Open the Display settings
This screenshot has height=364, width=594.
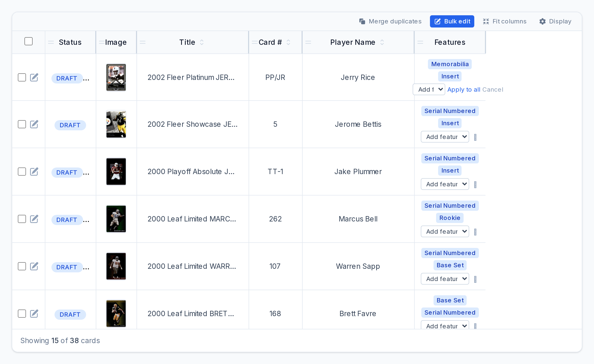pos(555,21)
